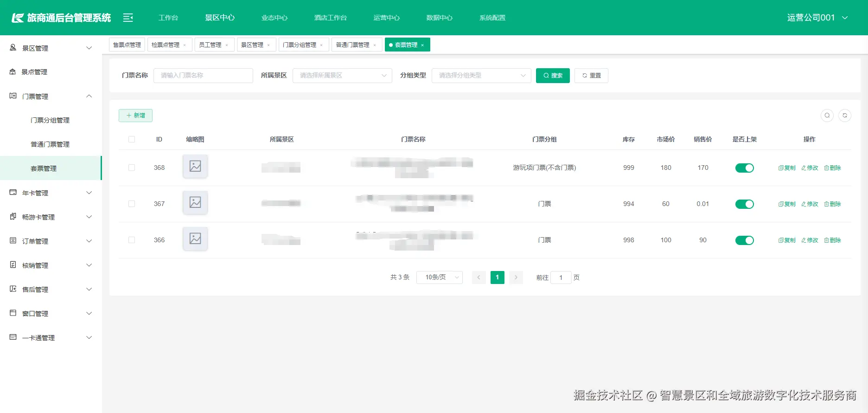Click the 核销管理 sidebar icon

pos(13,265)
